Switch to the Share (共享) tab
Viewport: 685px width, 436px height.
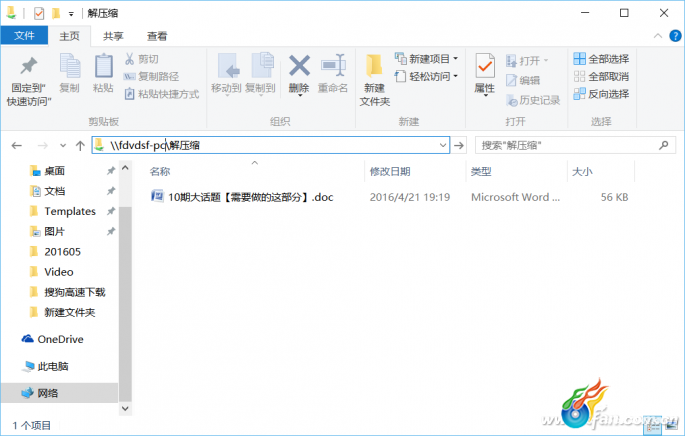click(113, 36)
